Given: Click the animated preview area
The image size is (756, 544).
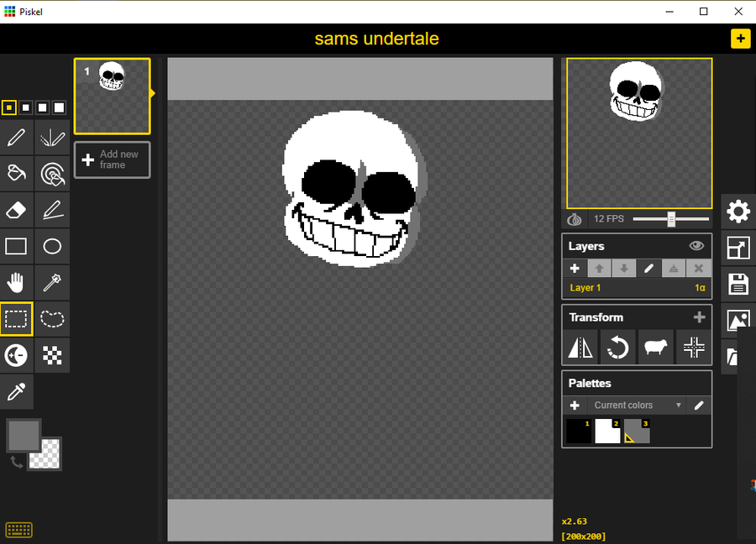Looking at the screenshot, I should pos(639,133).
